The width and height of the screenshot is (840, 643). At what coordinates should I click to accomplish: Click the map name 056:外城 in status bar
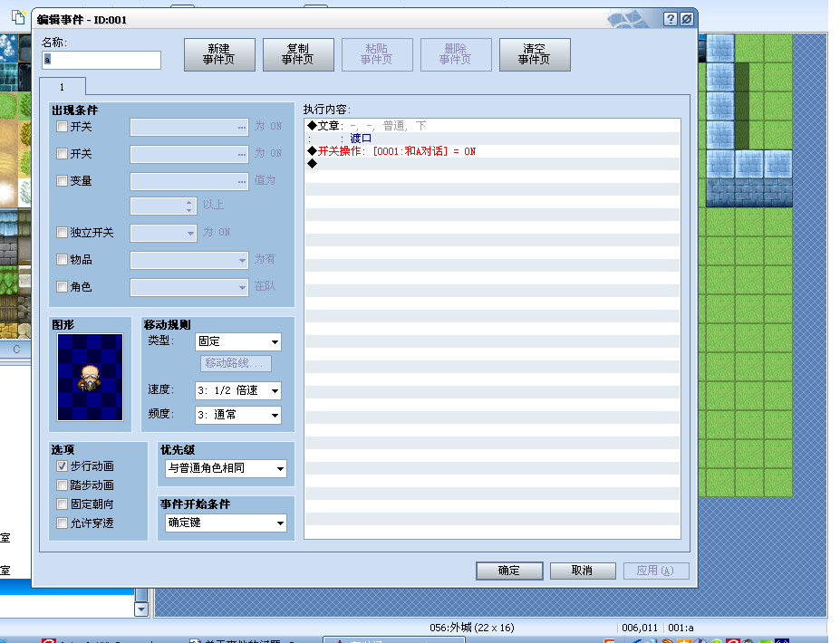(471, 628)
